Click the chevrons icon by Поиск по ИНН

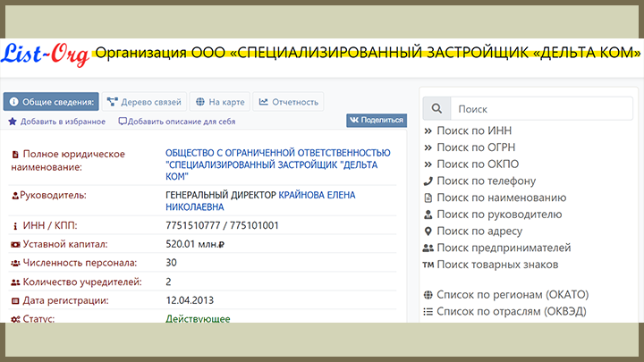(x=428, y=130)
